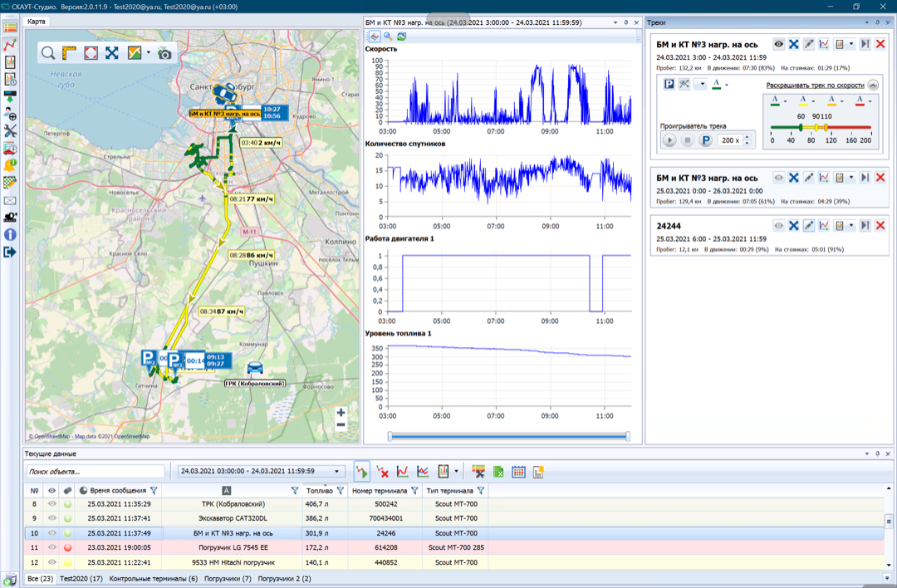
Task: Select the ruler measurement tool on the map
Action: (69, 53)
